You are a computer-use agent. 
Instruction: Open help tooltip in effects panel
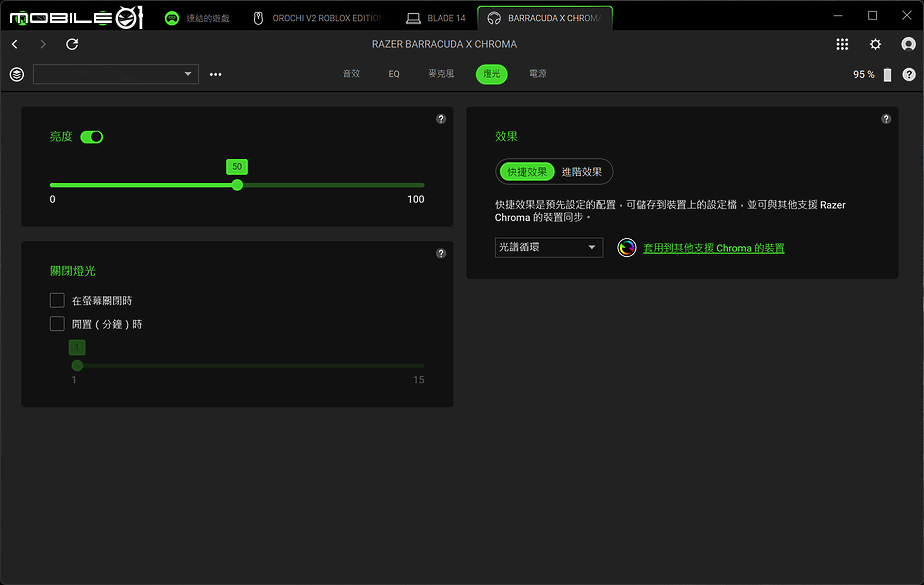[886, 119]
